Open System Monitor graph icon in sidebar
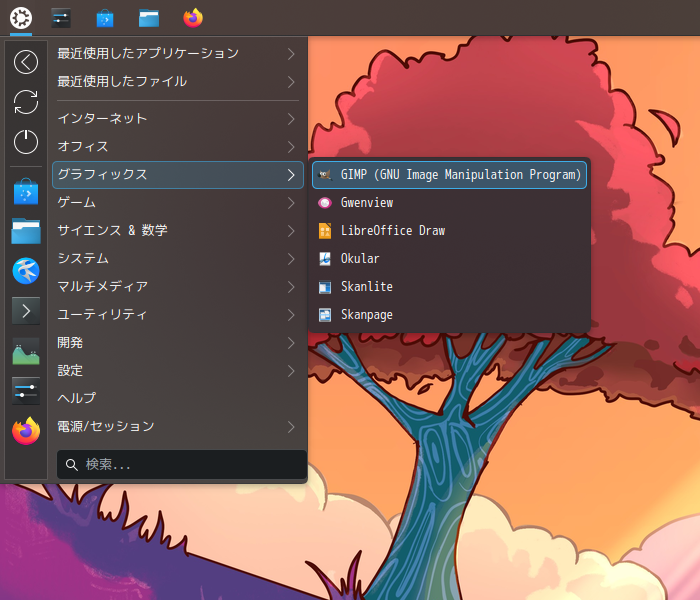This screenshot has height=600, width=700. tap(26, 351)
